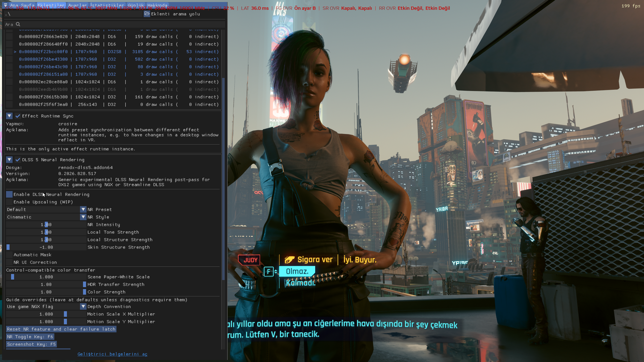Turn on Automatic Mask
Screen dimensions: 644x362
pyautogui.click(x=9, y=255)
